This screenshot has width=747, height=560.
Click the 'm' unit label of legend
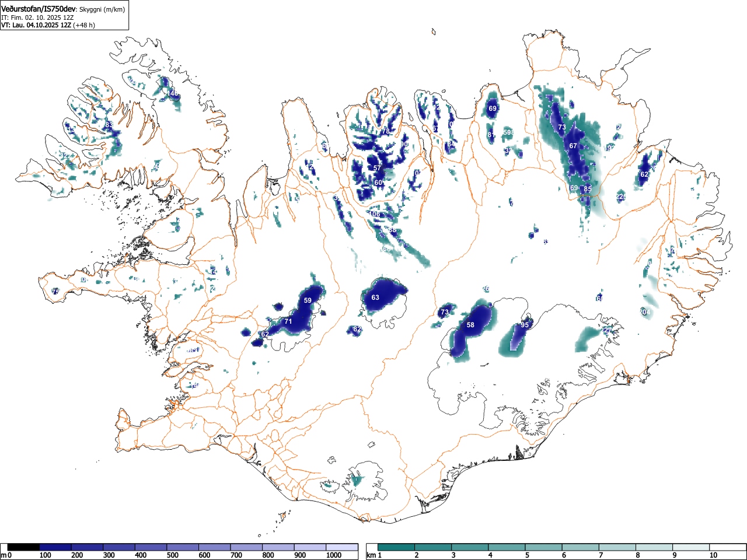point(4,555)
